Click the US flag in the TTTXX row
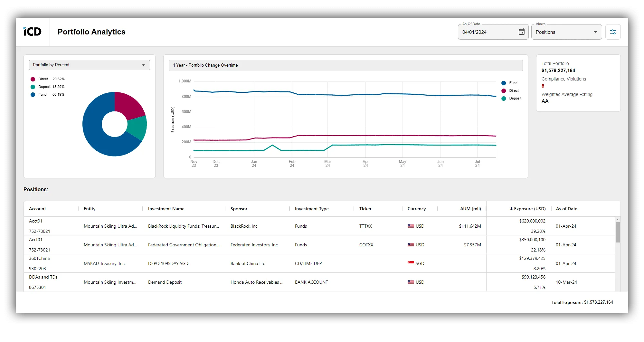 click(x=411, y=226)
